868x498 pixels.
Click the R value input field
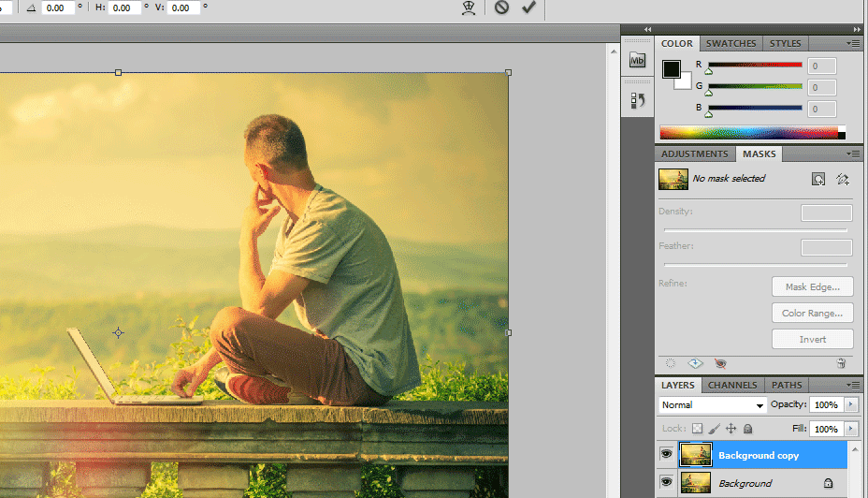point(821,66)
